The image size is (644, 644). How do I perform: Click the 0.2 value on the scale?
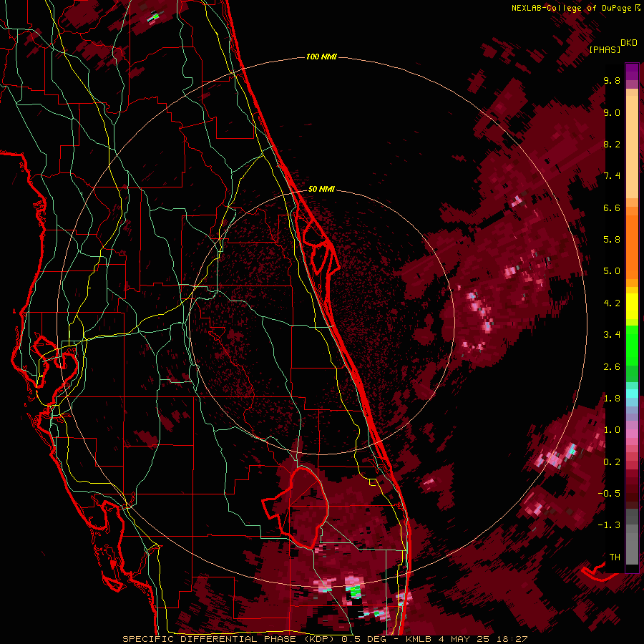pos(612,462)
